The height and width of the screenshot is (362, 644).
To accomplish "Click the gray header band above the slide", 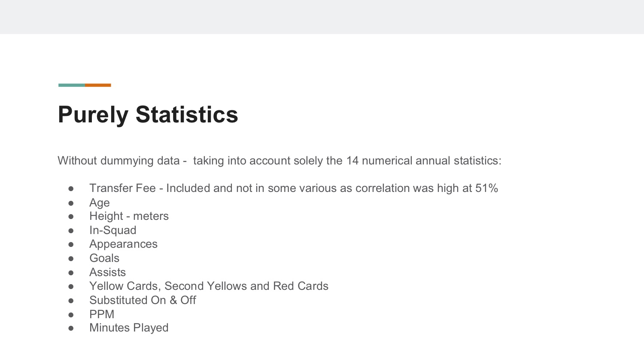I will pos(322,17).
